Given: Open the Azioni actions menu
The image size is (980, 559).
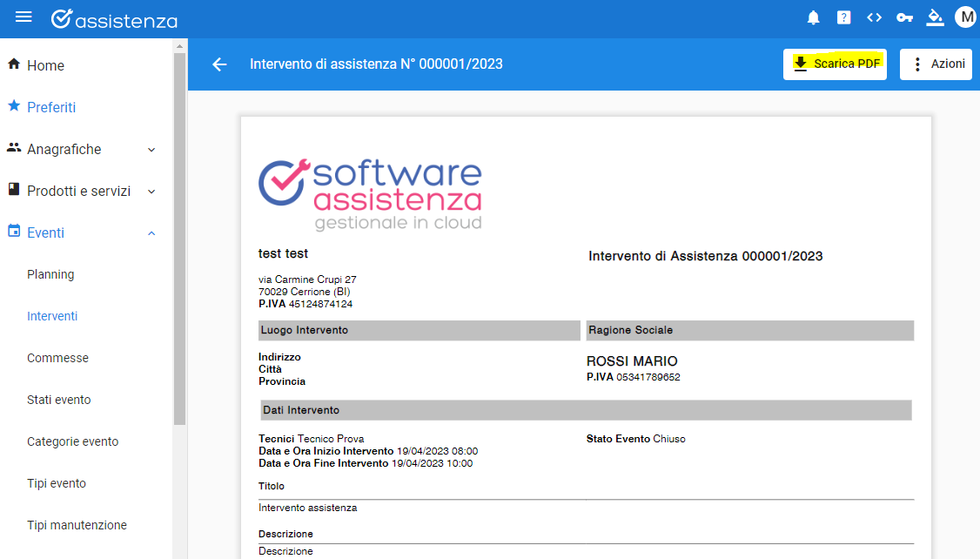Looking at the screenshot, I should pos(936,64).
